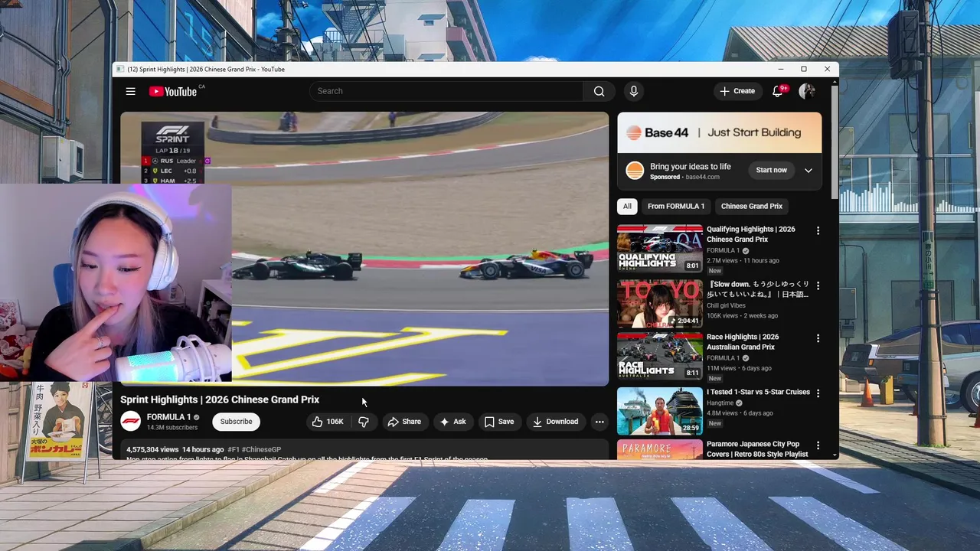Open the account avatar menu
980x551 pixels.
pyautogui.click(x=806, y=91)
